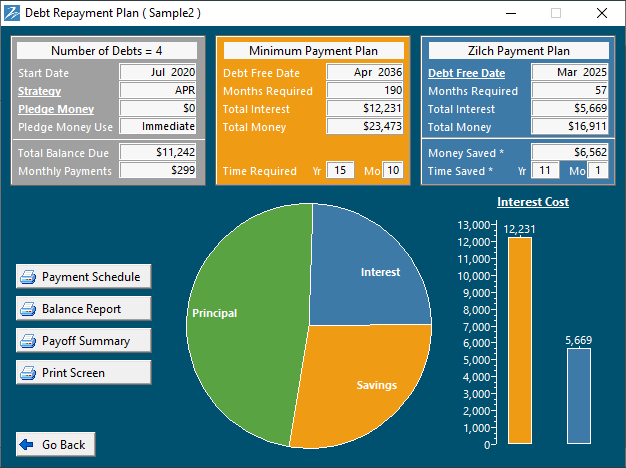Image resolution: width=626 pixels, height=468 pixels.
Task: Click the printer icon beside Payoff Summary
Action: coord(29,341)
